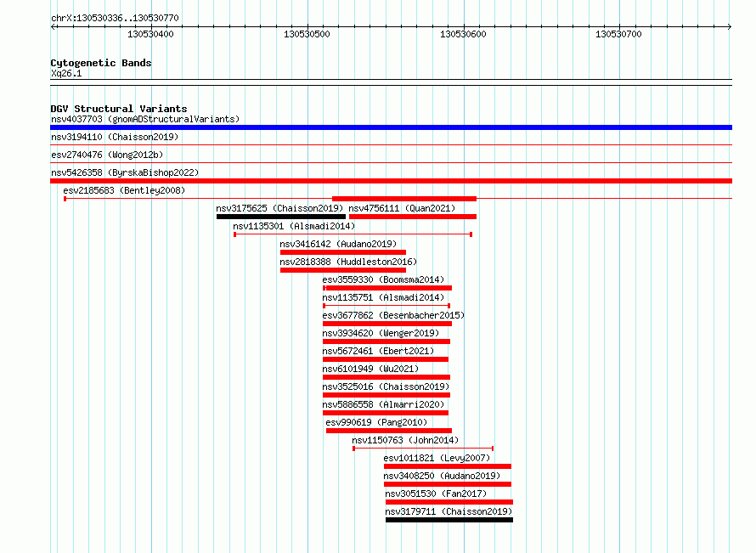This screenshot has height=553, width=756.
Task: Click esv2185683 (Bentley2008) label
Action: pos(124,190)
